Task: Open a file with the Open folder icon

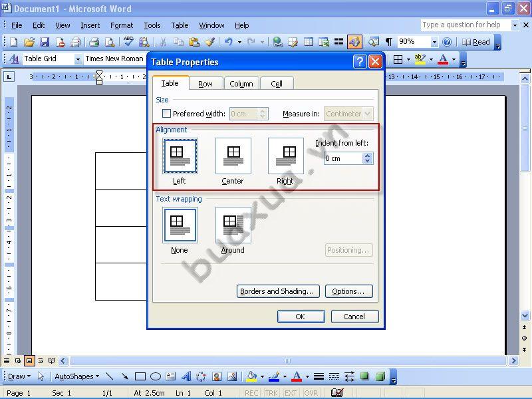Action: pyautogui.click(x=29, y=42)
